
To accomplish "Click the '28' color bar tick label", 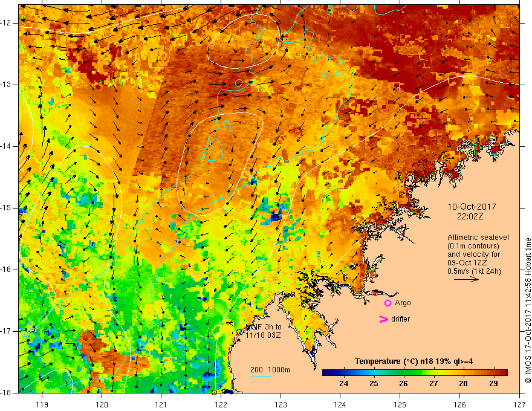I will click(463, 384).
